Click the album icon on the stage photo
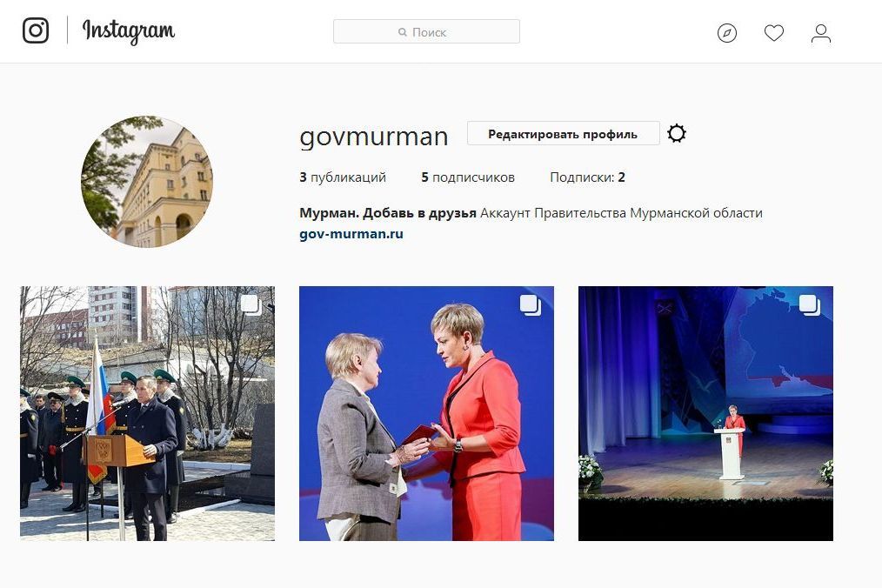 (810, 305)
